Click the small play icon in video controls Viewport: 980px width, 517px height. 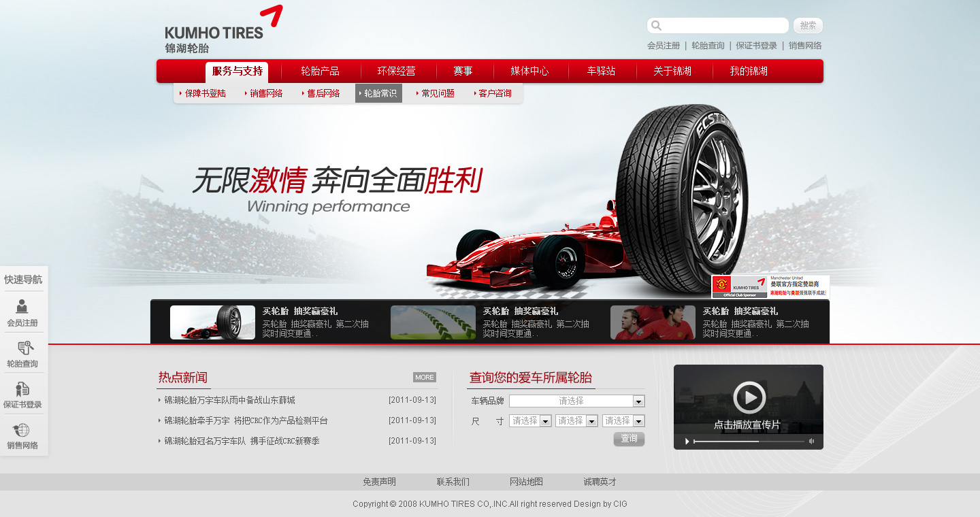pos(687,441)
